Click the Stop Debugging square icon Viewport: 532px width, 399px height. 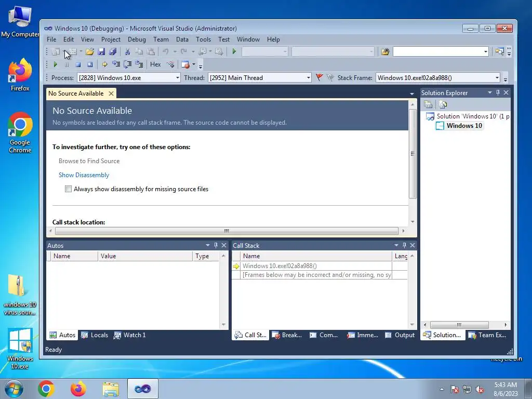click(x=78, y=64)
